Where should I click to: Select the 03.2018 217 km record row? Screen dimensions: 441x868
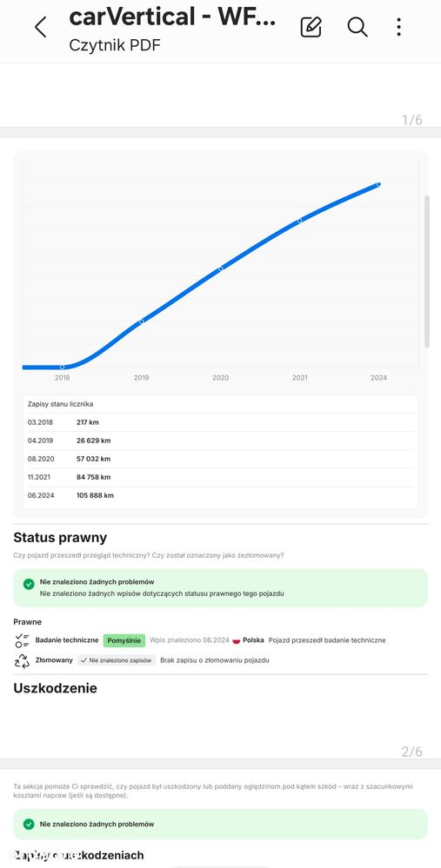pyautogui.click(x=221, y=422)
